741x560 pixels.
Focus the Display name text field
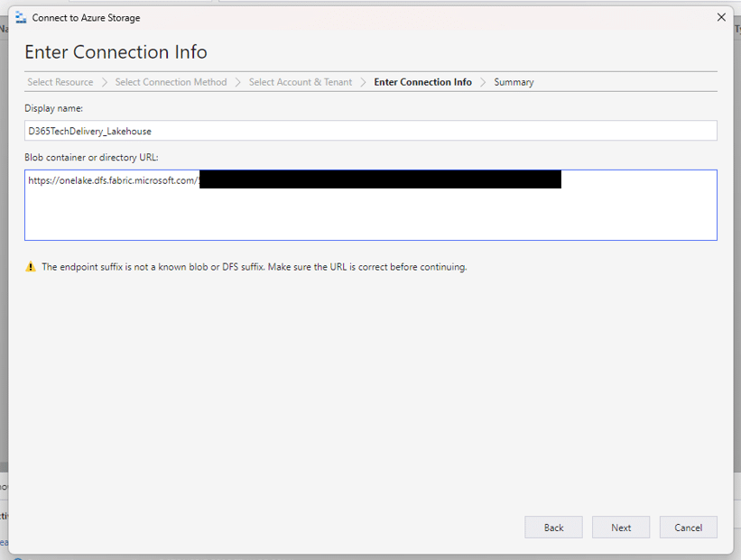[370, 131]
